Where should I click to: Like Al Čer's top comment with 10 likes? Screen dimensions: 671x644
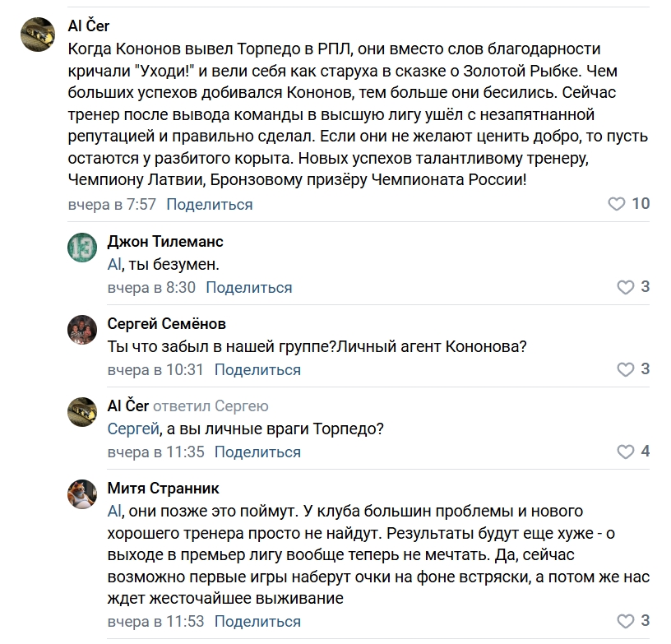[x=617, y=204]
